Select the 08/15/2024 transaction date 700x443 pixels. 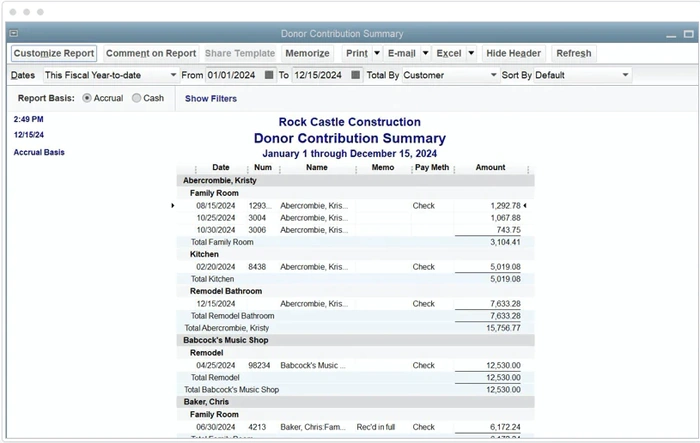click(x=216, y=206)
